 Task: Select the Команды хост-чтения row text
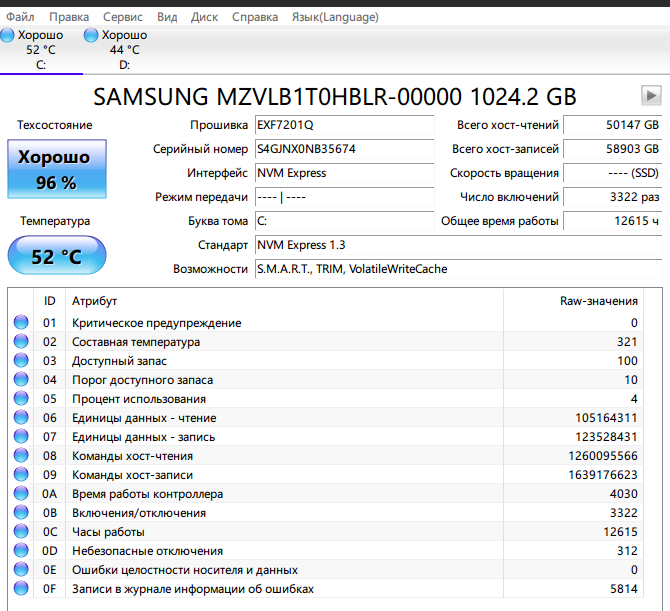[132, 456]
